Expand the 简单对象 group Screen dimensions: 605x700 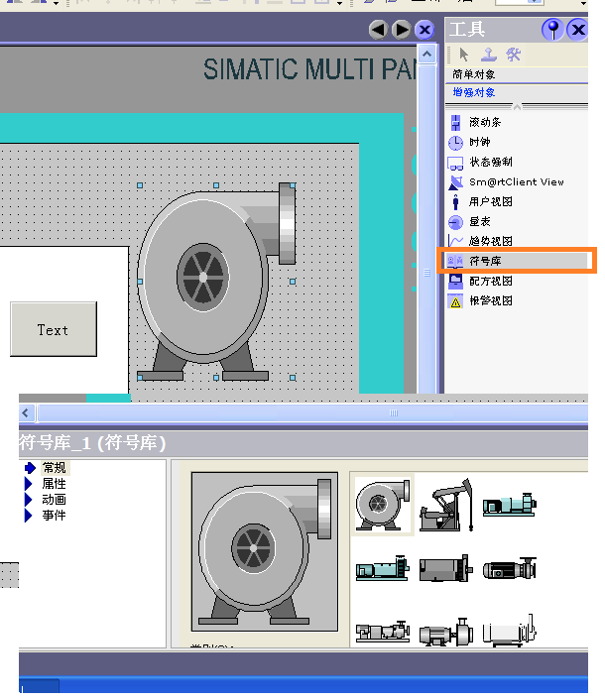tap(517, 74)
